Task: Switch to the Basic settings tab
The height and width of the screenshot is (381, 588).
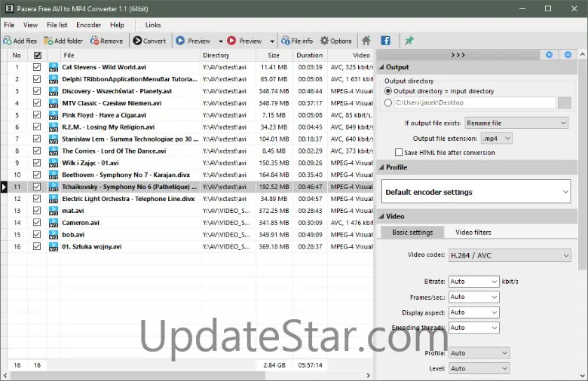Action: tap(412, 232)
